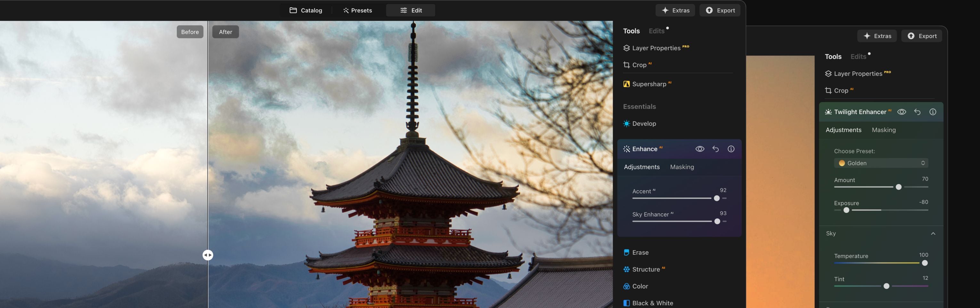980x308 pixels.
Task: Switch to Twilight Enhancer Masking tab
Action: click(x=883, y=130)
